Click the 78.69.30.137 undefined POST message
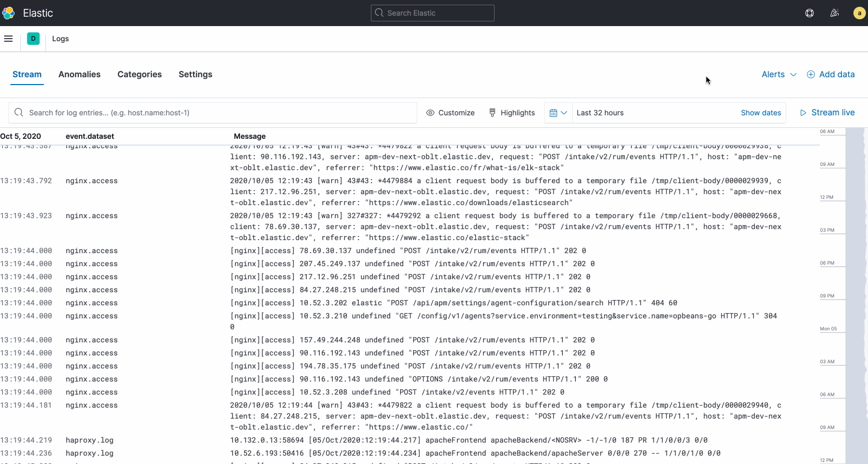Viewport: 868px width, 464px height. coord(408,251)
